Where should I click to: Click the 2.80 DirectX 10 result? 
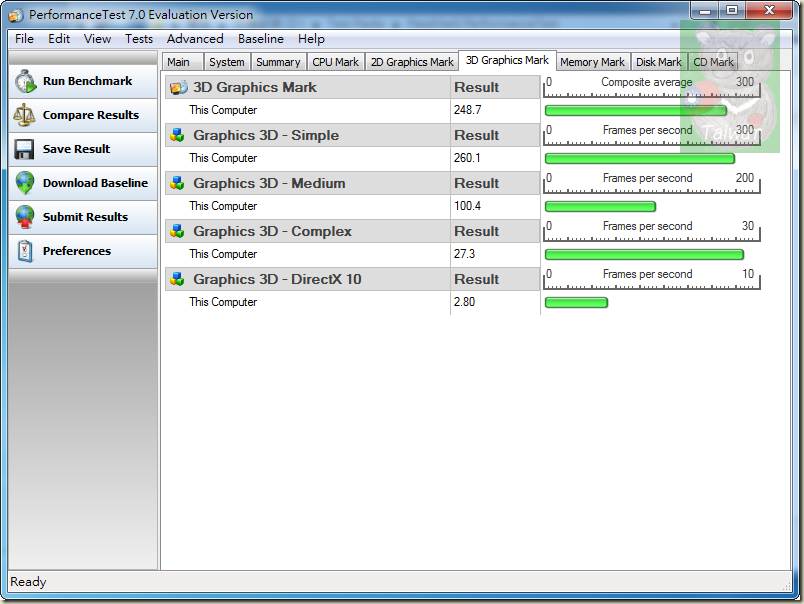click(465, 302)
